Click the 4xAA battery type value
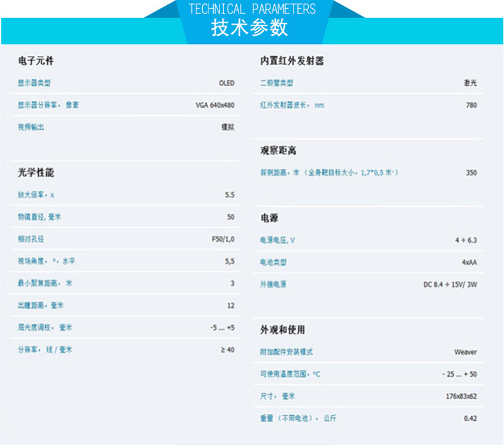 [x=469, y=262]
